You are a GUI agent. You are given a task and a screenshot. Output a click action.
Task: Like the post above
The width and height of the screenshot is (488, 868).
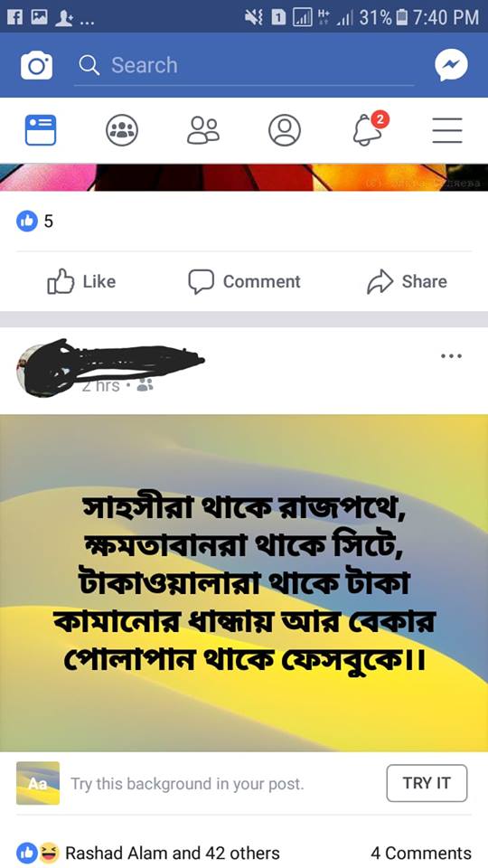click(81, 281)
